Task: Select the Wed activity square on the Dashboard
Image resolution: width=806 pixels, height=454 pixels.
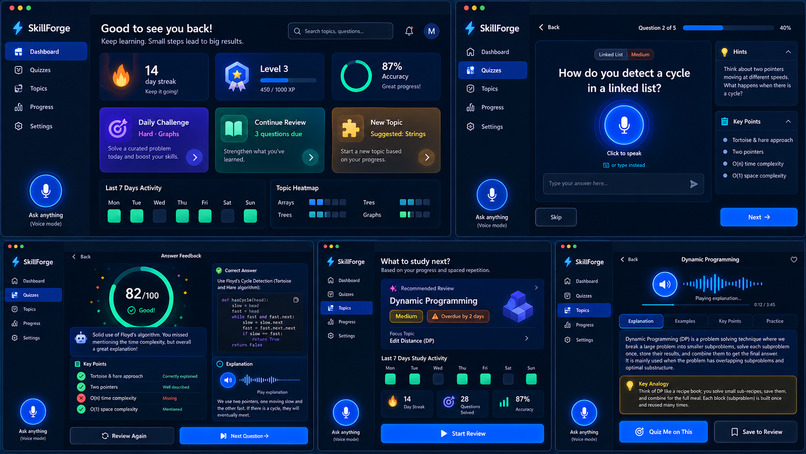Action: (x=159, y=216)
